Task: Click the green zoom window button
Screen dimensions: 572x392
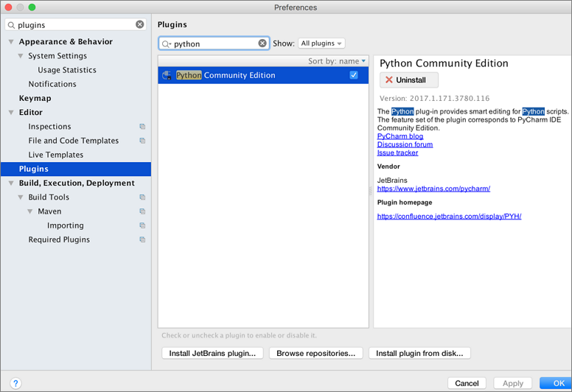Action: pos(32,7)
